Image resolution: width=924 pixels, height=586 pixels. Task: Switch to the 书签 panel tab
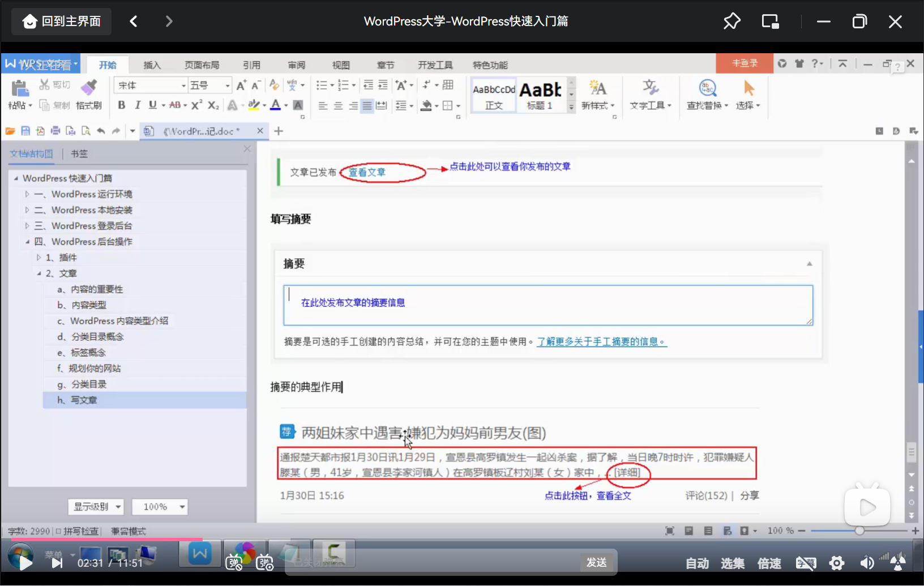[x=79, y=154]
